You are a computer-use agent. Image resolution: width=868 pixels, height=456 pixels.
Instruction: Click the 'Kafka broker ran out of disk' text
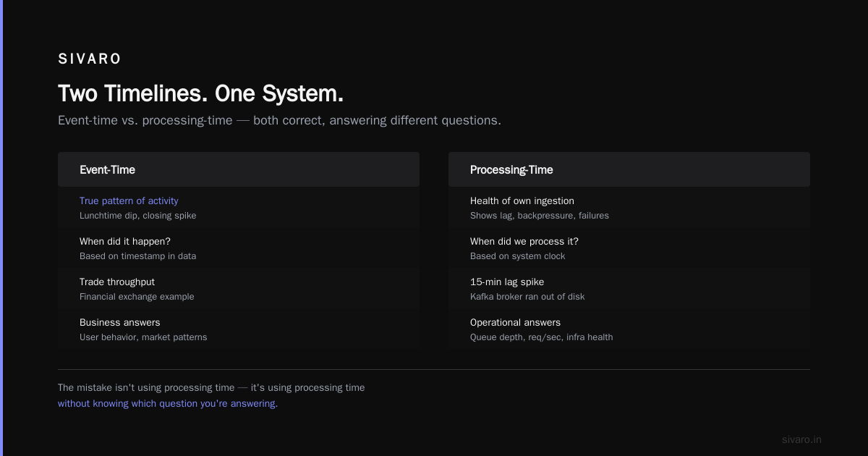coord(527,297)
